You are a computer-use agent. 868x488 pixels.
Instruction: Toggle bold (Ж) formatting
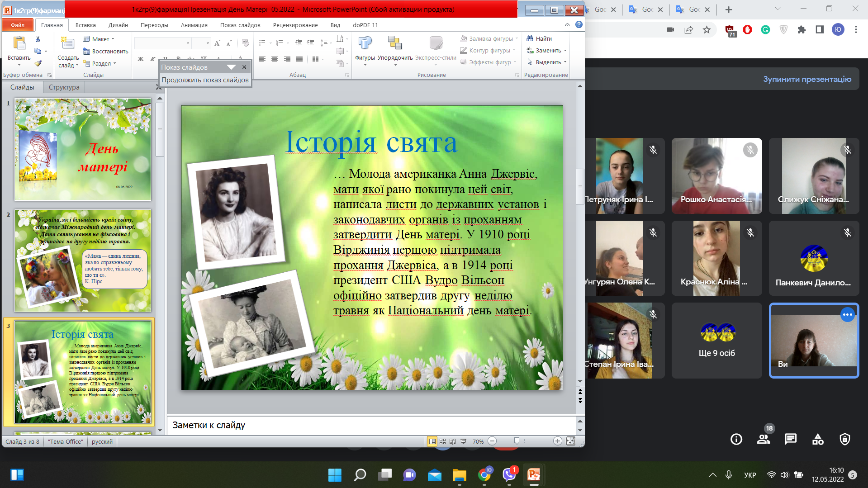141,59
